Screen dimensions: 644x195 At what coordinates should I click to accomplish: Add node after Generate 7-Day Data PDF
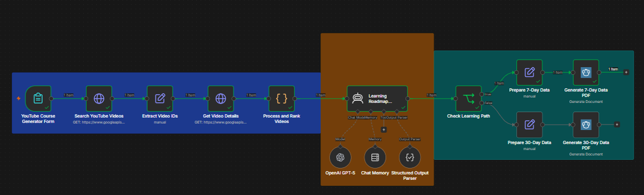click(626, 73)
